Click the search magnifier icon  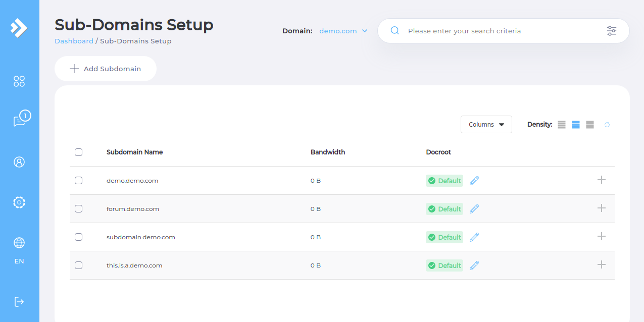(x=395, y=31)
